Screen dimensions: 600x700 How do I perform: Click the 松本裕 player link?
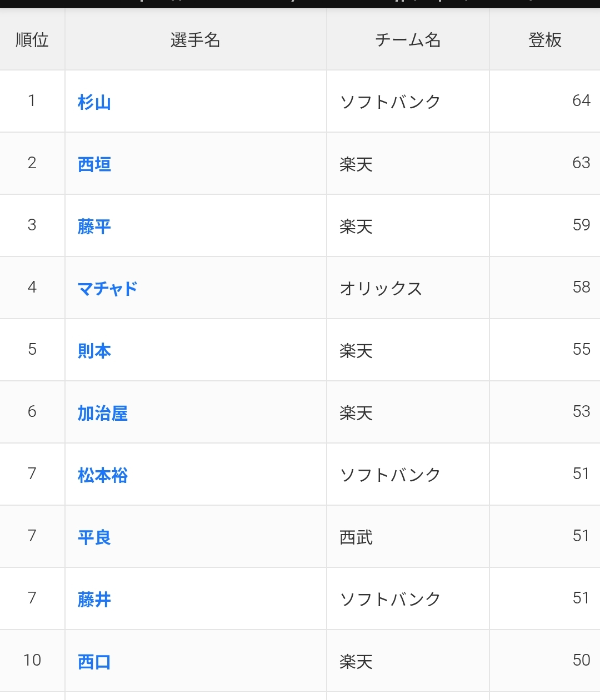point(103,475)
